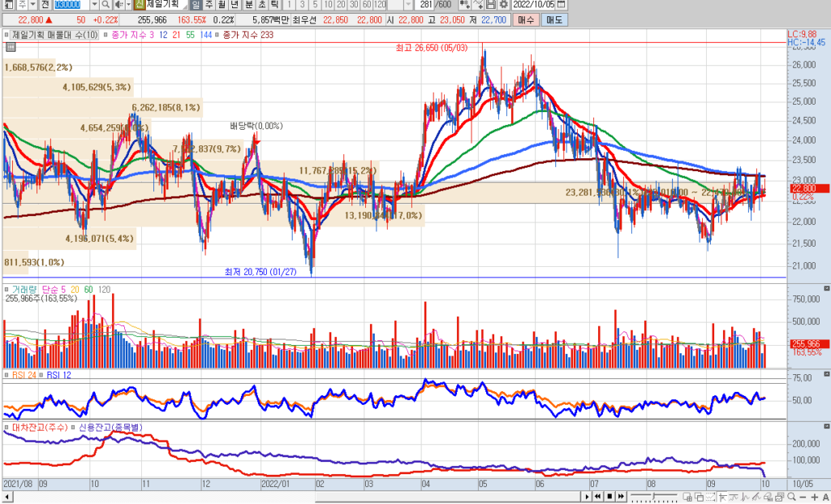
Task: Open the calendar date picker icon
Action: click(x=562, y=5)
